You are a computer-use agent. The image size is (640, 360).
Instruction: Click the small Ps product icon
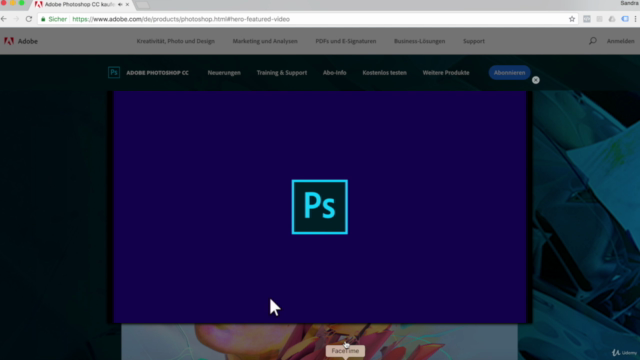114,73
